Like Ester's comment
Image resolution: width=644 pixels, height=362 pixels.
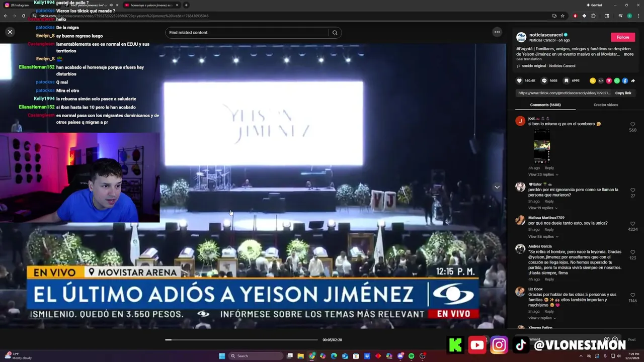(x=632, y=190)
